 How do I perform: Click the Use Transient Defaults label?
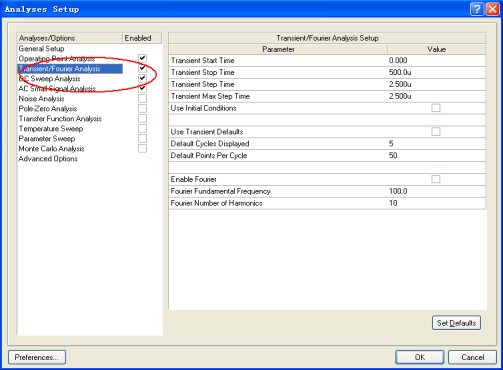(207, 132)
